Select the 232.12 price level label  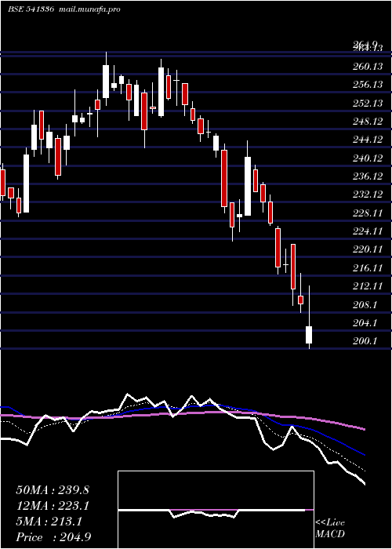point(368,195)
